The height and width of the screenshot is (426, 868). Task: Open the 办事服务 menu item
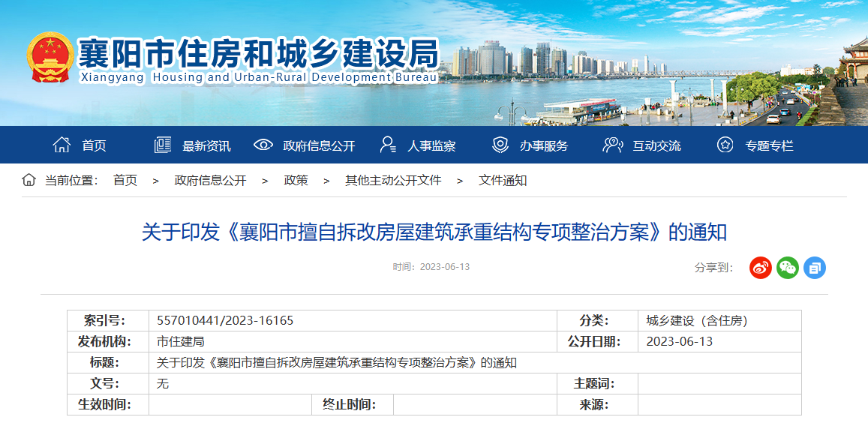point(544,145)
